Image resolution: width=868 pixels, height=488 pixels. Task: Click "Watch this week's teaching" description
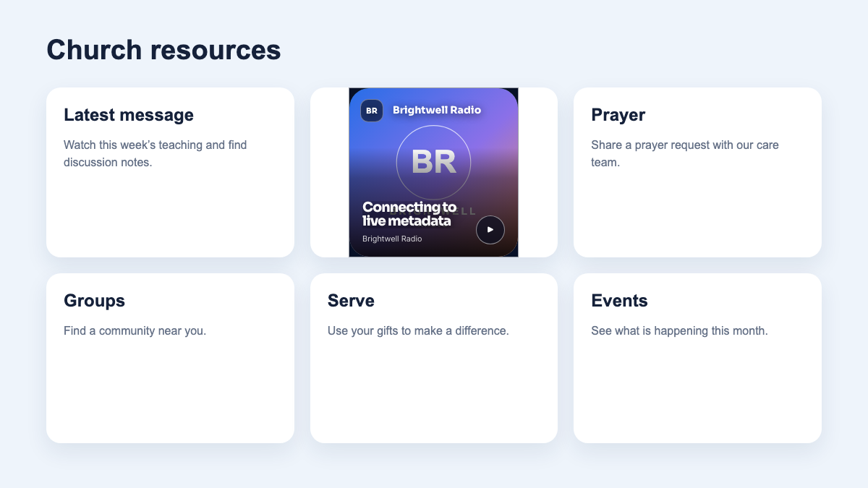(x=156, y=153)
